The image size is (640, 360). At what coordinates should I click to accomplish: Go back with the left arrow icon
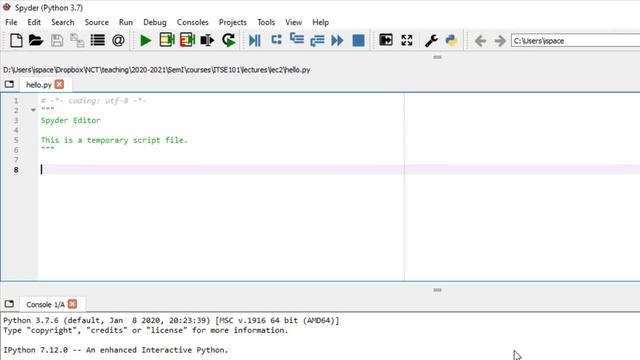(x=480, y=41)
